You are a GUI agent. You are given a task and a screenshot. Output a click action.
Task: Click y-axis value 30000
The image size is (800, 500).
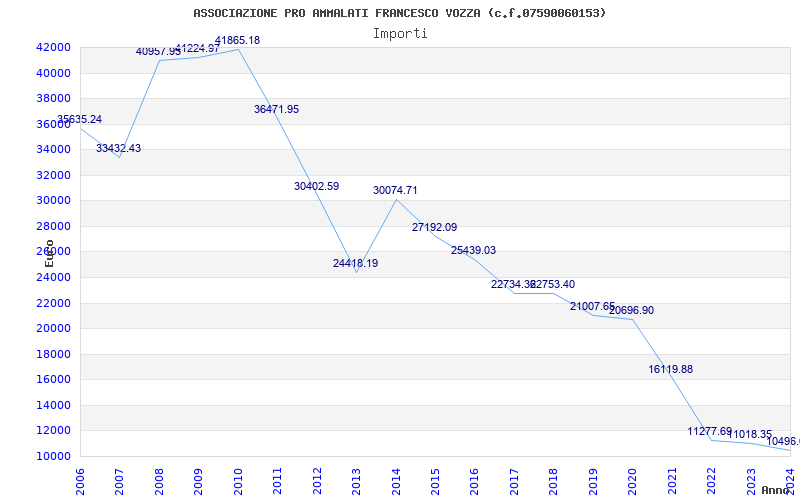point(53,201)
